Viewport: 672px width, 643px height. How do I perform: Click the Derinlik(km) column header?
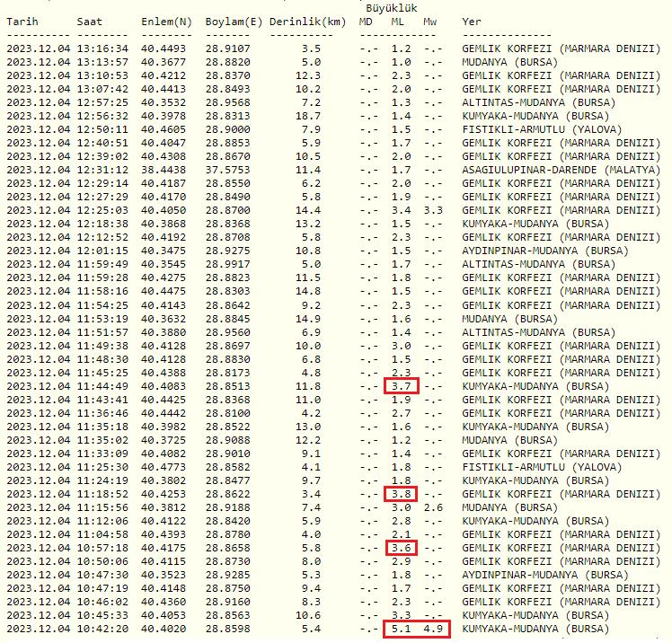(305, 21)
